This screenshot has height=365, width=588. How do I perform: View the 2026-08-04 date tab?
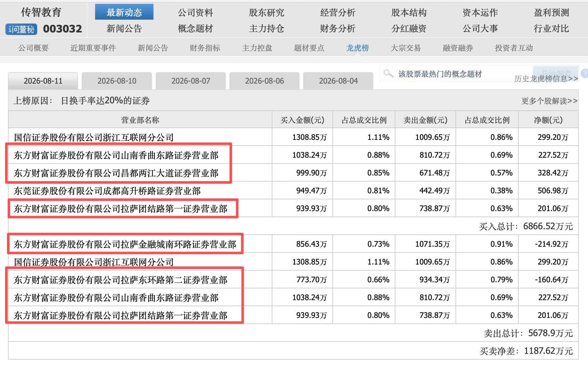pos(338,81)
